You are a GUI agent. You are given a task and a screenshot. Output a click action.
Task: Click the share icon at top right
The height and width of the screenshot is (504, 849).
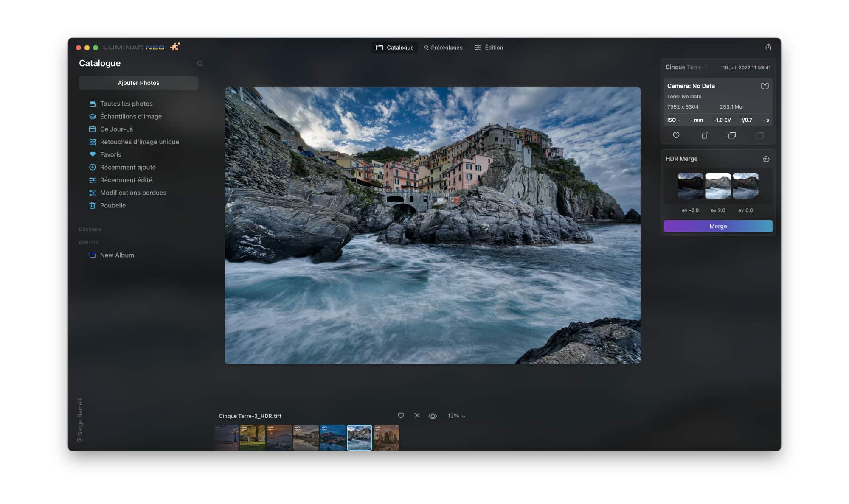pos(768,47)
